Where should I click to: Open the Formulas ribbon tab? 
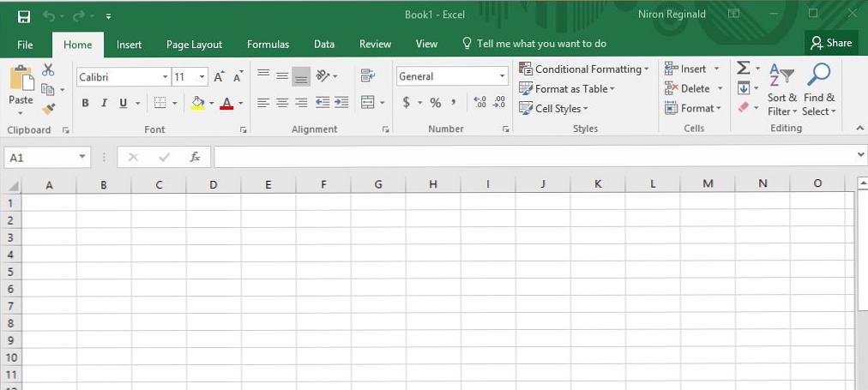(x=268, y=45)
